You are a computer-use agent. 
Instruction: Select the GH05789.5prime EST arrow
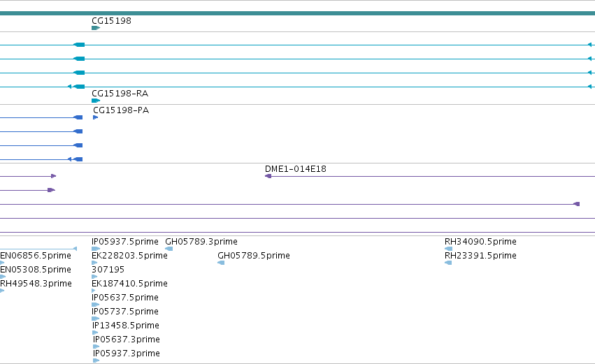click(x=221, y=263)
